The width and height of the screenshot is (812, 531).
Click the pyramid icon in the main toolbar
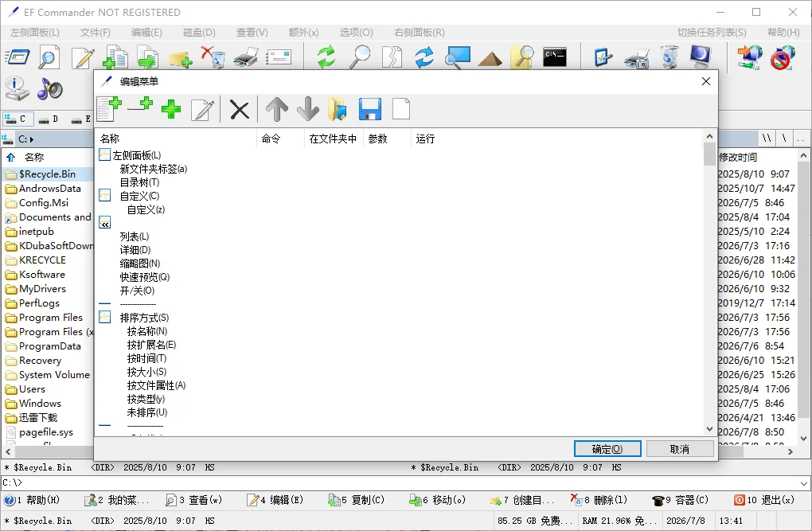[x=490, y=58]
